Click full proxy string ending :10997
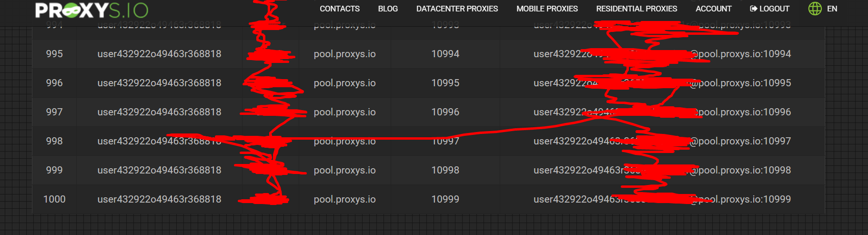The height and width of the screenshot is (235, 868). pos(662,141)
